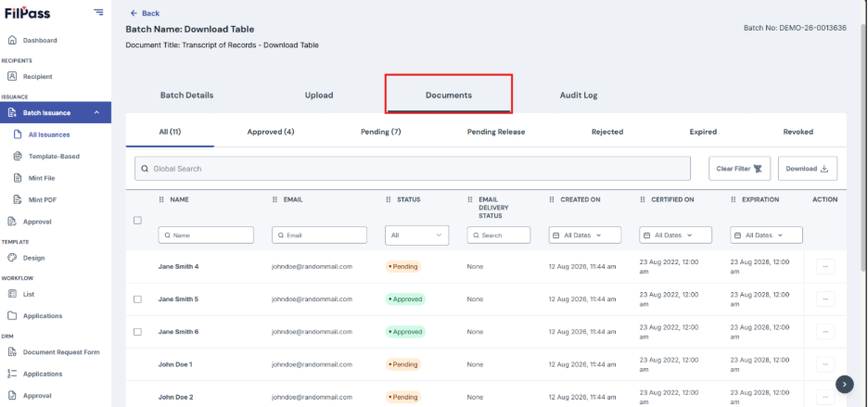Click the Email Delivery Status search input
Image resolution: width=868 pixels, height=407 pixels.
[x=499, y=235]
